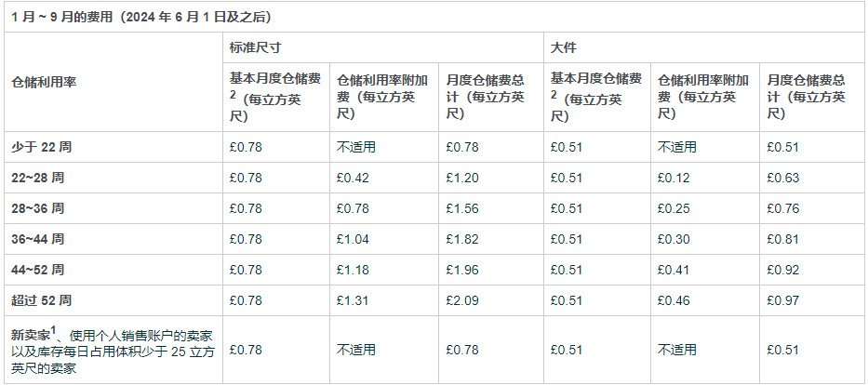
Task: Click the £1.20 monthly total cell
Action: [x=461, y=177]
